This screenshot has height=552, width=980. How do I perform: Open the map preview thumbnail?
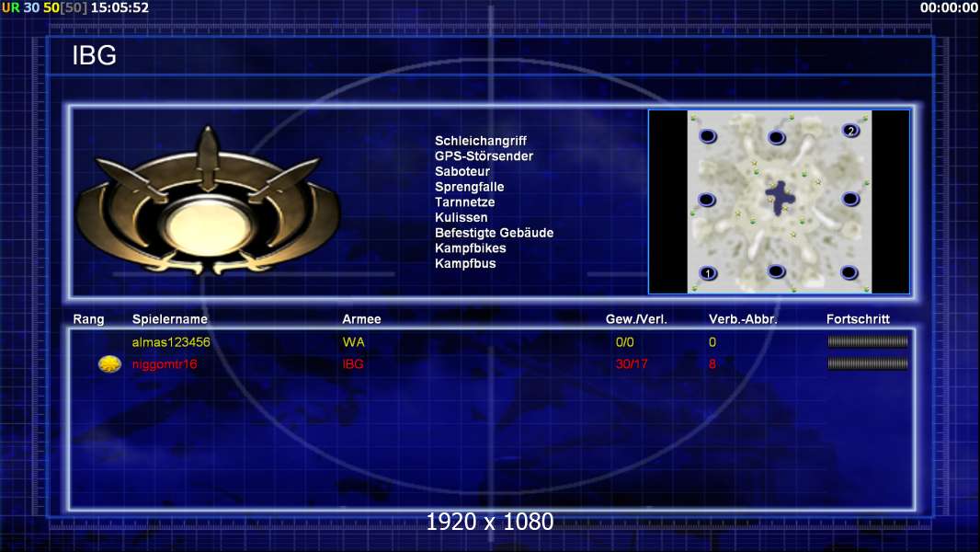780,201
